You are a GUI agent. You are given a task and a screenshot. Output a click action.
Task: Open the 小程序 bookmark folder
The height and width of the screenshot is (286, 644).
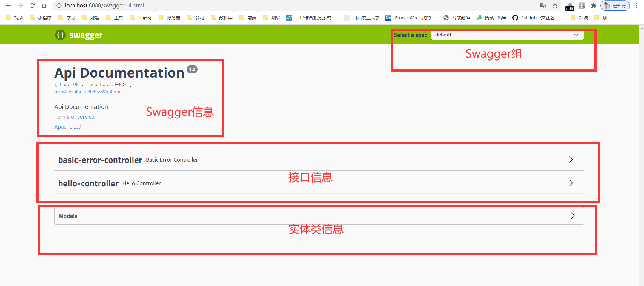click(x=41, y=18)
